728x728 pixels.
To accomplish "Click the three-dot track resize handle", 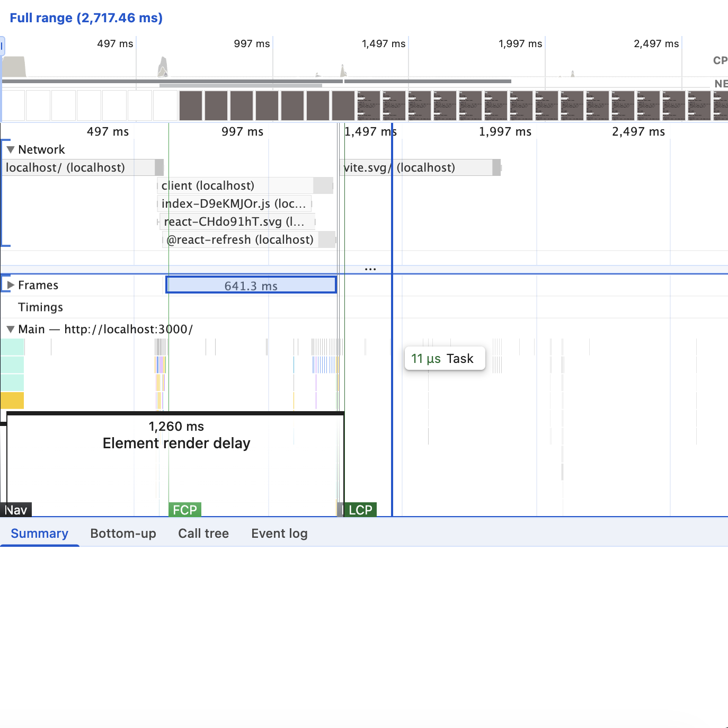I will [370, 269].
